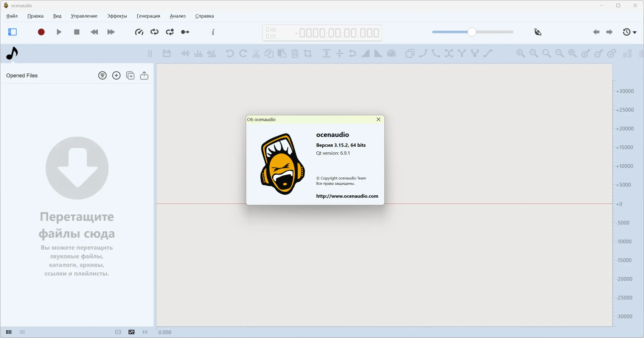This screenshot has width=644, height=338.
Task: Click the Fast Forward double-arrow icon
Action: 111,32
